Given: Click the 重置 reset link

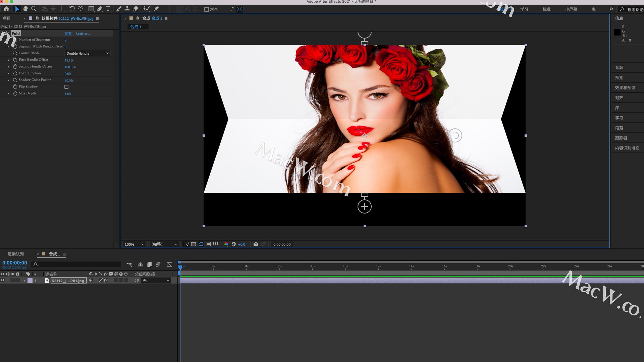Looking at the screenshot, I should click(68, 34).
